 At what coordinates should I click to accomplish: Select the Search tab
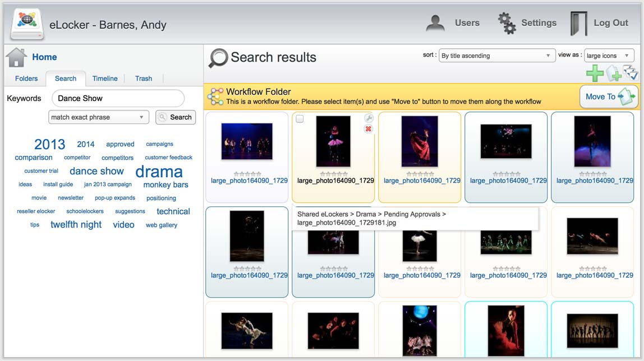pyautogui.click(x=66, y=78)
